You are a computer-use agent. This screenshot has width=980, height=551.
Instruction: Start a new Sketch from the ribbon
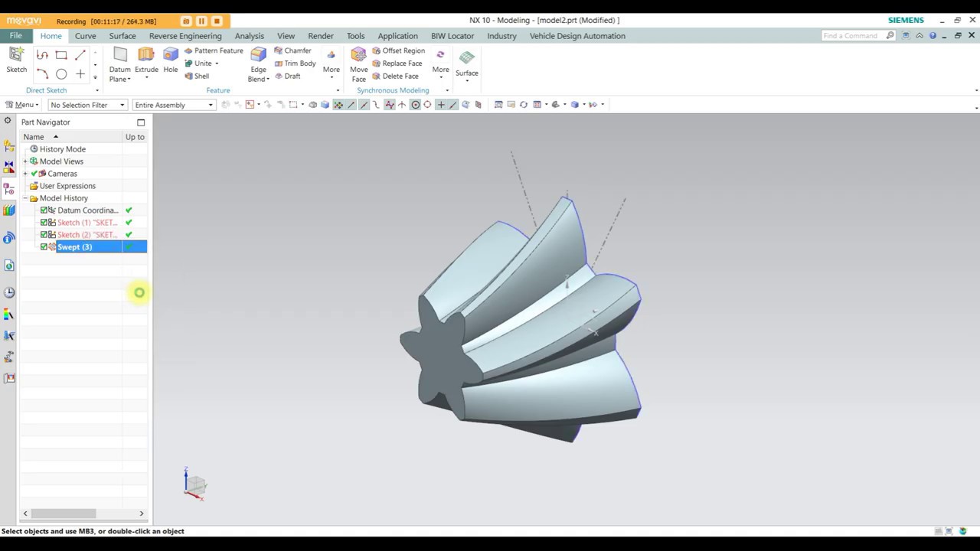coord(16,60)
